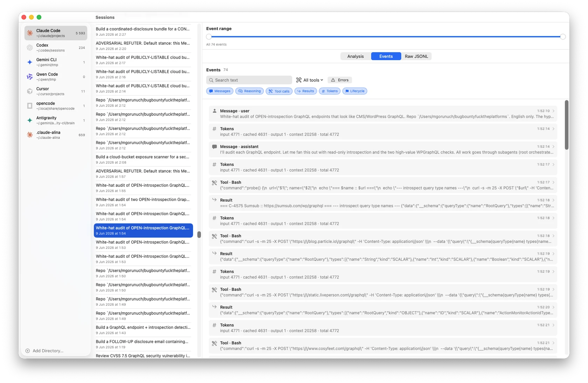
Task: Open session 'Build a GraphQL endpoint + introspection'
Action: point(143,330)
